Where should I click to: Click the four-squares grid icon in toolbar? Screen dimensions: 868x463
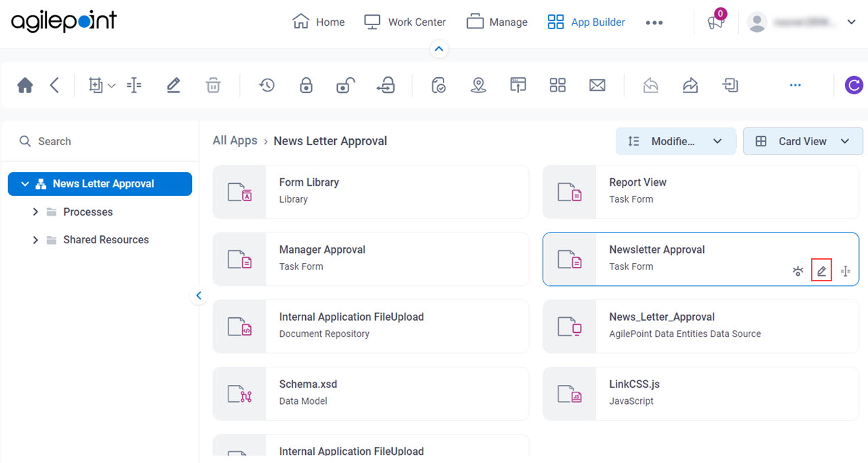(x=557, y=85)
